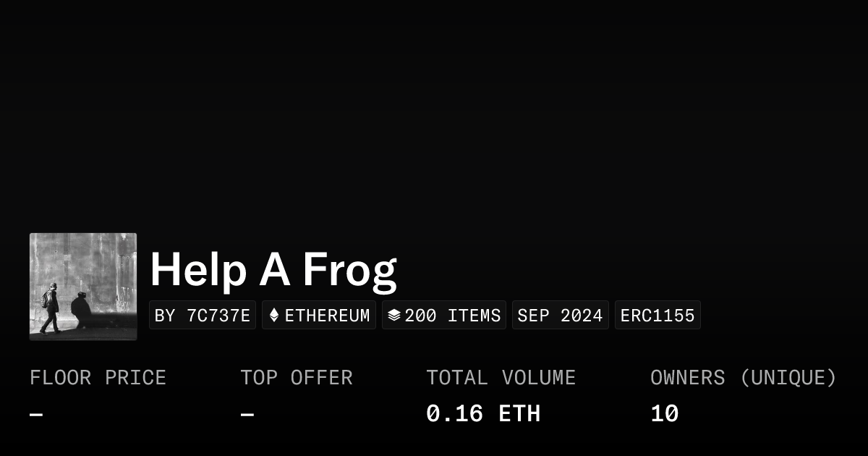The width and height of the screenshot is (868, 456).
Task: Click the OWNERS (UNIQUE) label
Action: [x=744, y=378]
